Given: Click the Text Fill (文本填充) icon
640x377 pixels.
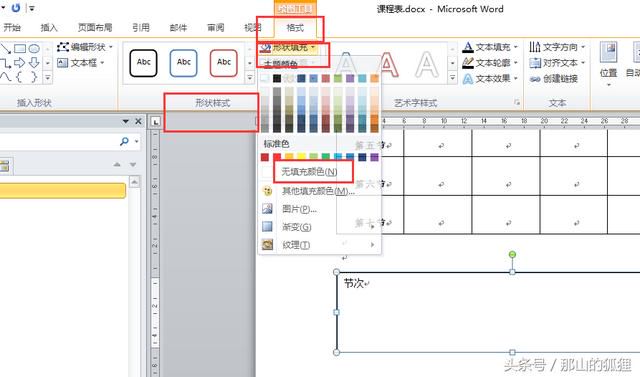Looking at the screenshot, I should coord(468,47).
